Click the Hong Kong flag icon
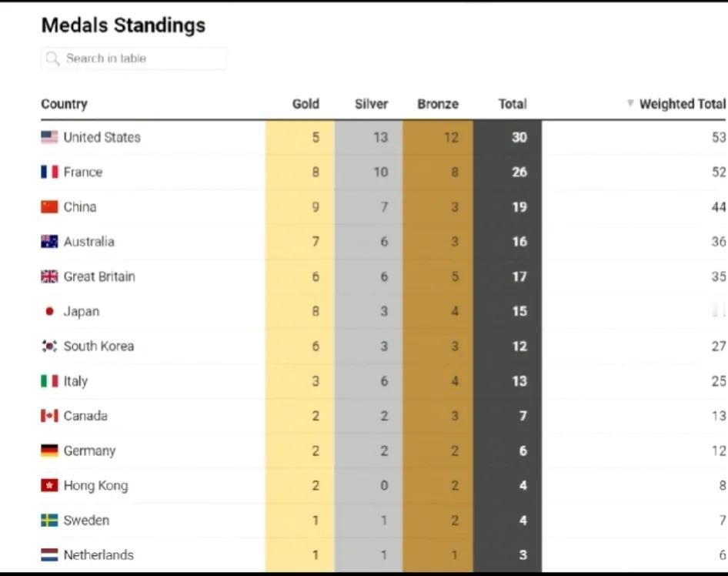 (x=49, y=486)
